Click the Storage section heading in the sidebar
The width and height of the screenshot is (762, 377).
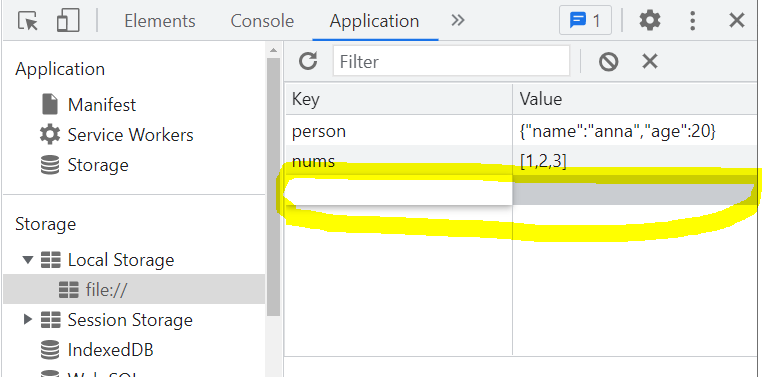pyautogui.click(x=45, y=224)
